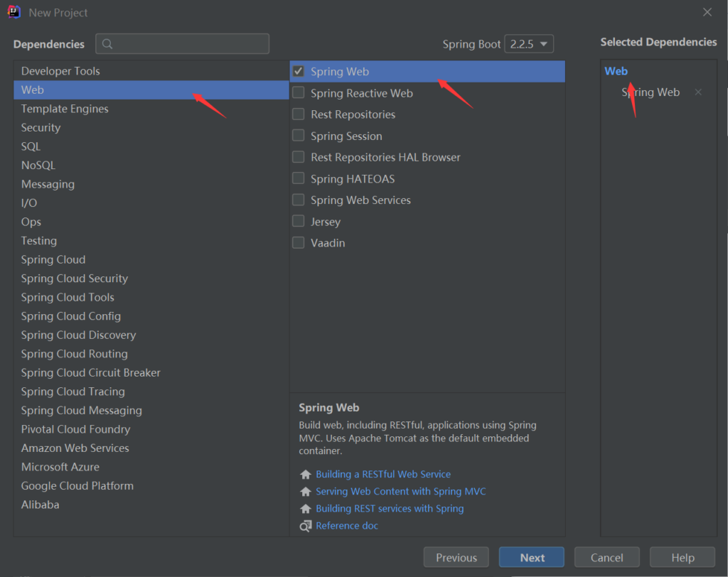Image resolution: width=728 pixels, height=577 pixels.
Task: Click the Reference doc icon
Action: click(306, 526)
